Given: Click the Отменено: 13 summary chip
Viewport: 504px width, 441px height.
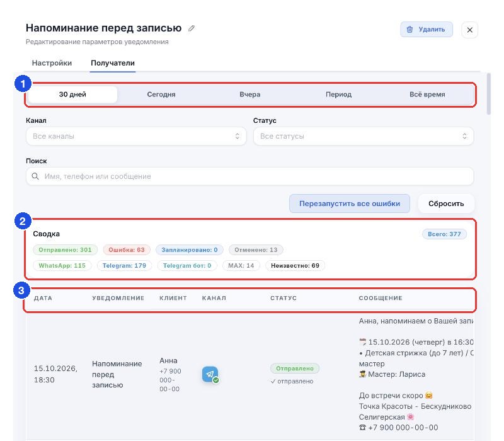Looking at the screenshot, I should (x=256, y=249).
